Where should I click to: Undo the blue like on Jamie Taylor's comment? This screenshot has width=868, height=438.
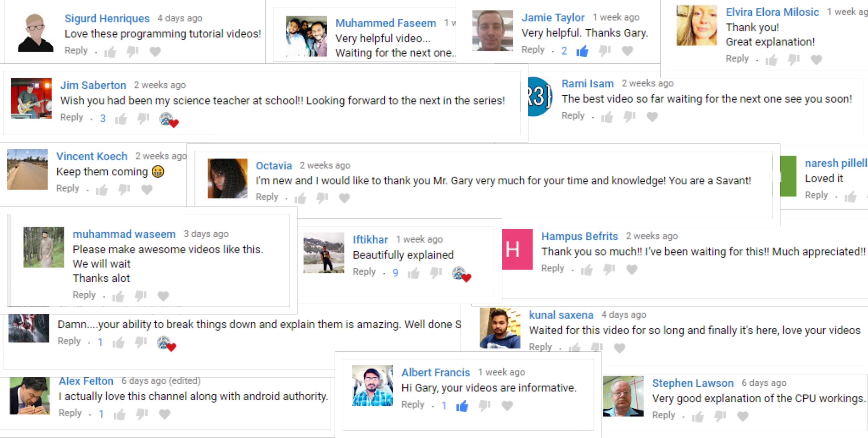coord(582,51)
